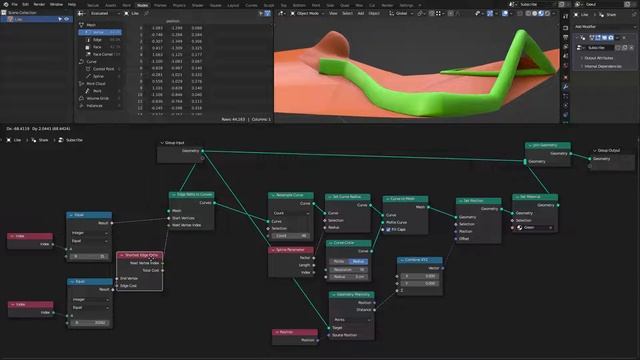Image resolution: width=640 pixels, height=360 pixels.
Task: Open the Integer type dropdown on upper Equal node
Action: click(89, 233)
